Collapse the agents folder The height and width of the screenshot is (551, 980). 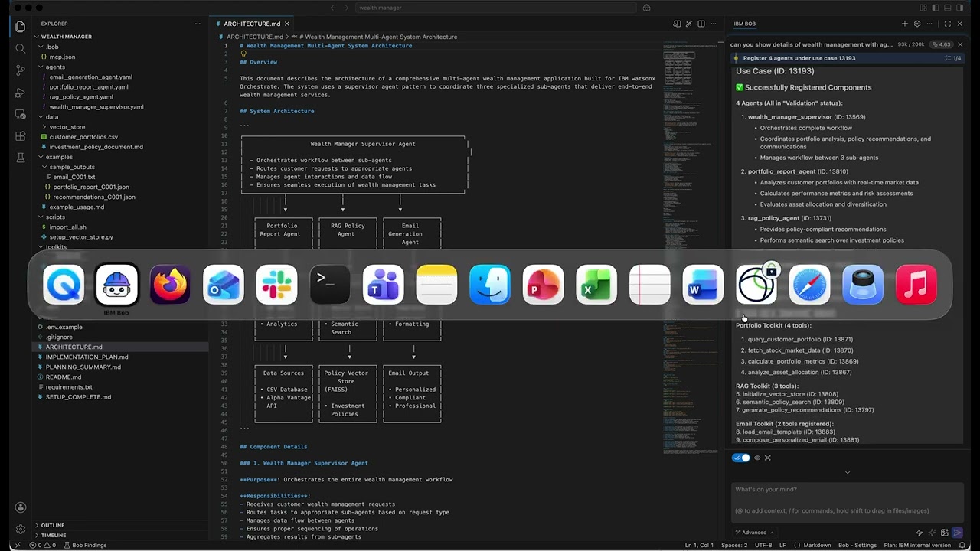(55, 67)
